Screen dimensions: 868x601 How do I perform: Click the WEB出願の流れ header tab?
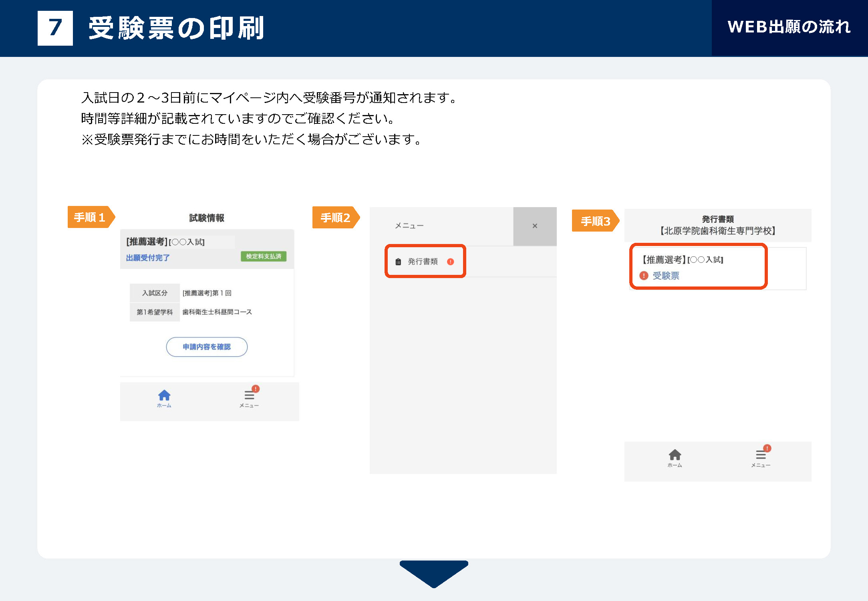click(789, 27)
